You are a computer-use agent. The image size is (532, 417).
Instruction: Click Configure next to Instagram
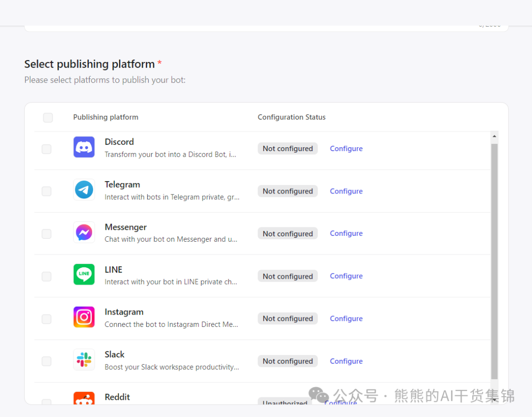(x=346, y=319)
